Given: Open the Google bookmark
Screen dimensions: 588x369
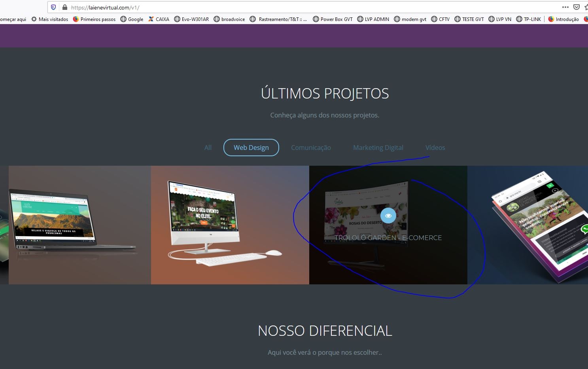Looking at the screenshot, I should [132, 19].
